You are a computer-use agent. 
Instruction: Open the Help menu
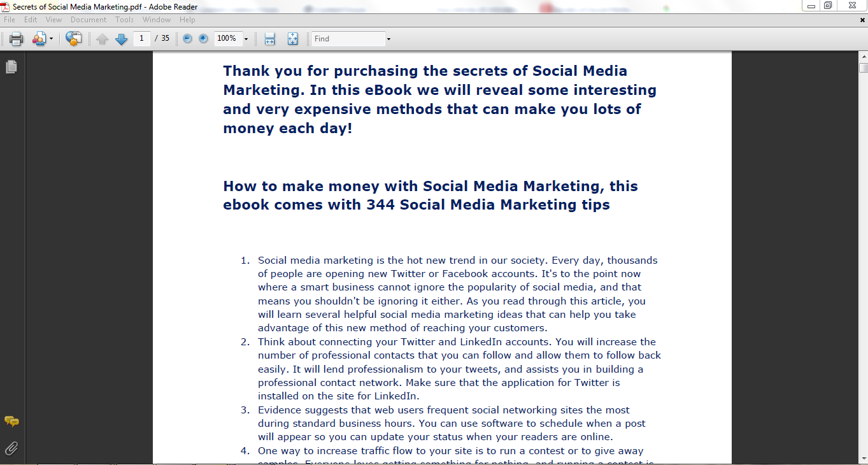[x=187, y=20]
